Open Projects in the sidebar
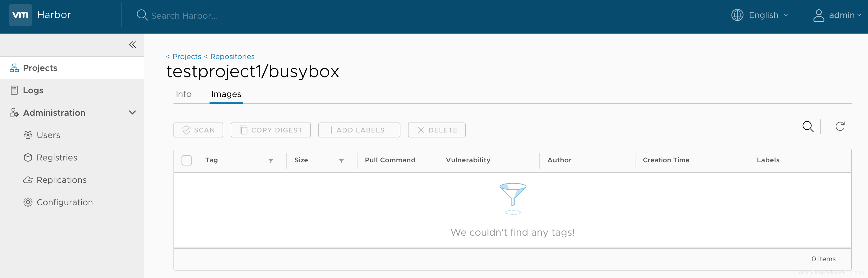Viewport: 868px width, 278px height. (72, 68)
